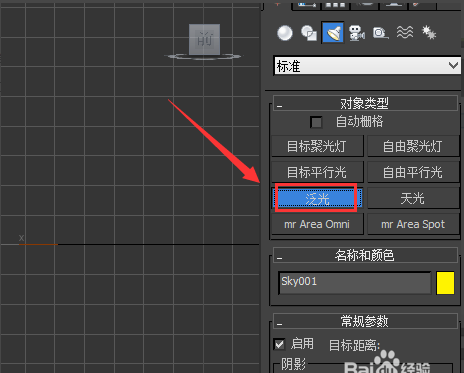Select the Space Warps wave icon
Viewport: 464px width, 373px height.
(405, 33)
